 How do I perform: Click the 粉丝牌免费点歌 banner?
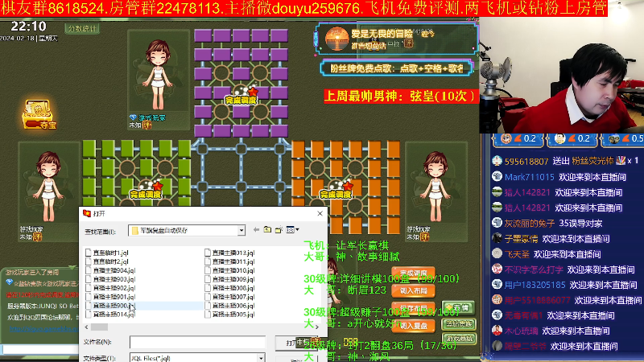coord(397,68)
